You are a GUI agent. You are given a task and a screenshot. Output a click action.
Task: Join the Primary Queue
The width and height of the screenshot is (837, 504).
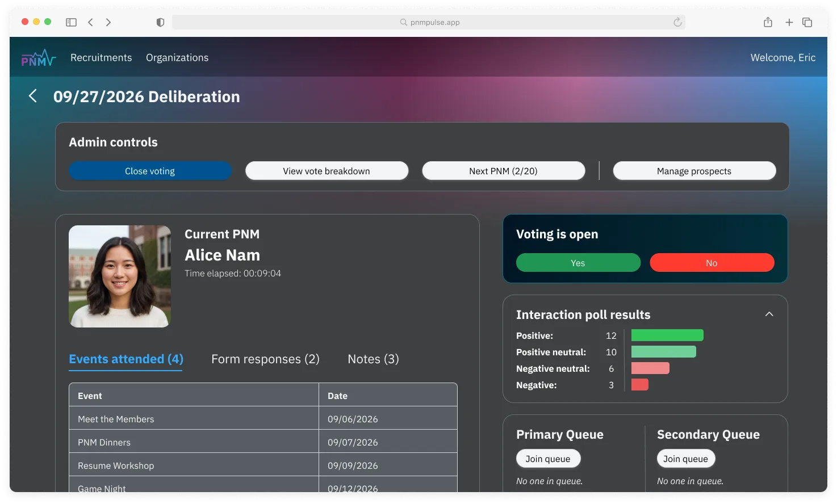coord(548,458)
